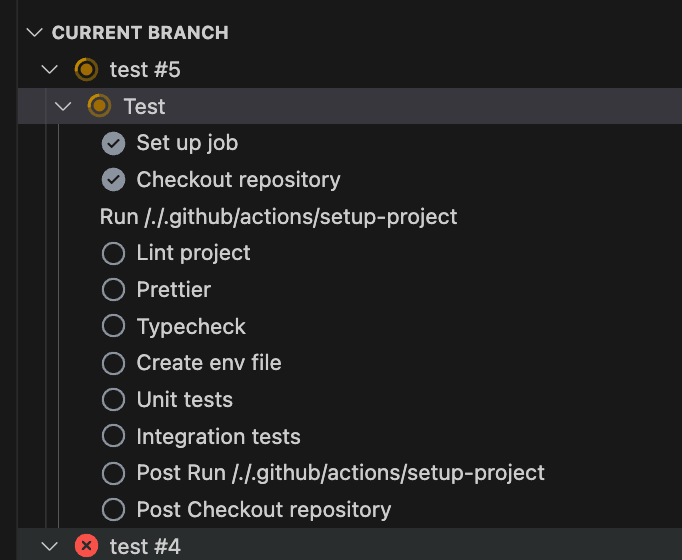Select the Post Checkout repository step

(263, 509)
